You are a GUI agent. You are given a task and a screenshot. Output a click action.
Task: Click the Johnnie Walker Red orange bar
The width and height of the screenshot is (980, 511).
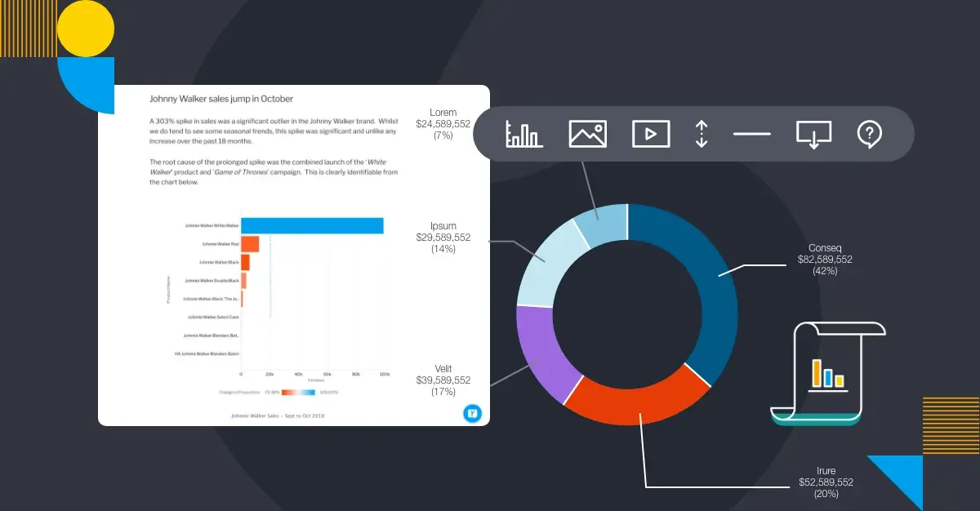(x=250, y=244)
